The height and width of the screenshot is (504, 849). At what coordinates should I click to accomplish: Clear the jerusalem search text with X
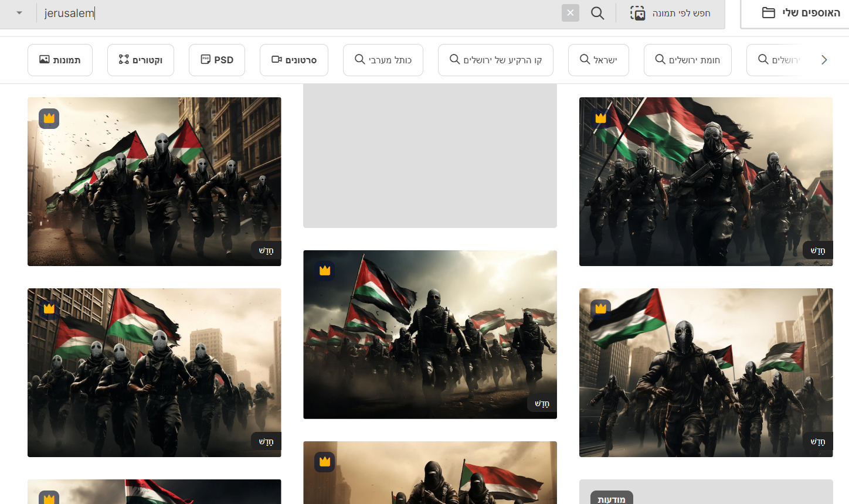[x=570, y=13]
